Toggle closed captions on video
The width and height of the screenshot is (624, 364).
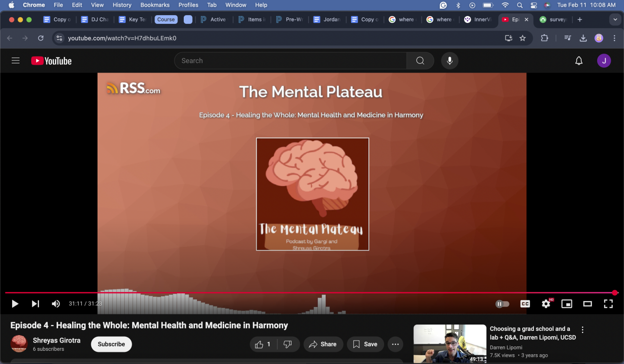click(525, 304)
